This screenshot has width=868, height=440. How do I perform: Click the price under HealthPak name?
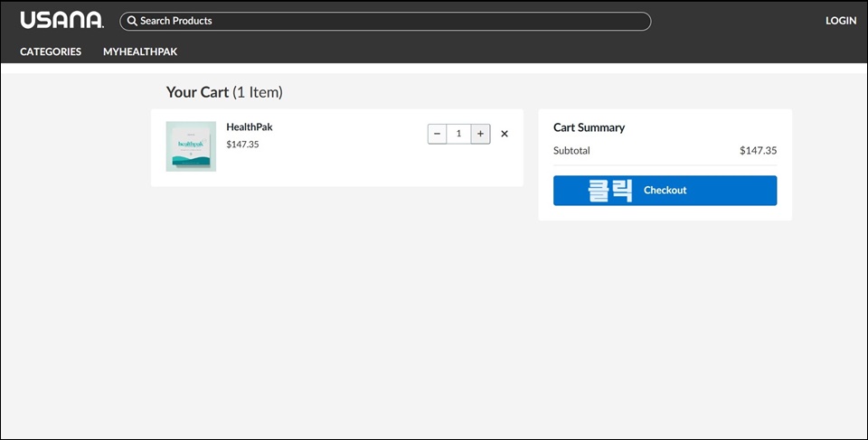point(242,145)
